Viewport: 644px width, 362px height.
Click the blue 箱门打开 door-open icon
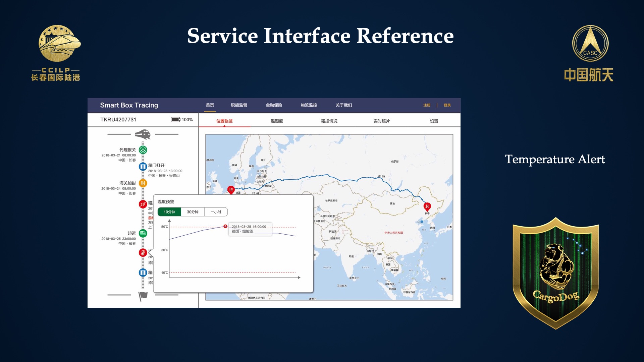pyautogui.click(x=143, y=166)
